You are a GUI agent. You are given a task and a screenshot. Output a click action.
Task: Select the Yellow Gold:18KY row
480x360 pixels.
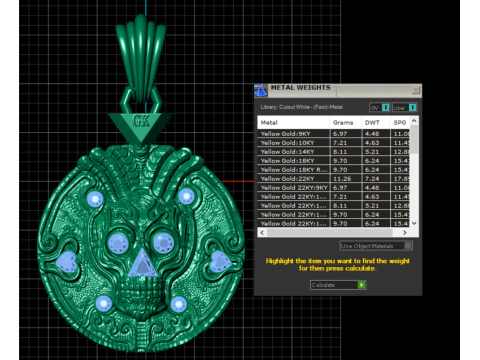point(334,161)
